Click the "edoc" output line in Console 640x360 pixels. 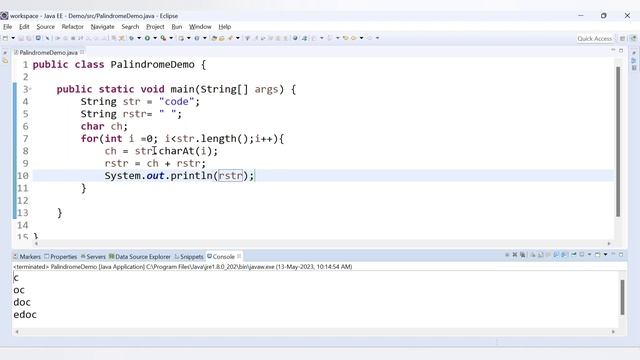pyautogui.click(x=25, y=315)
